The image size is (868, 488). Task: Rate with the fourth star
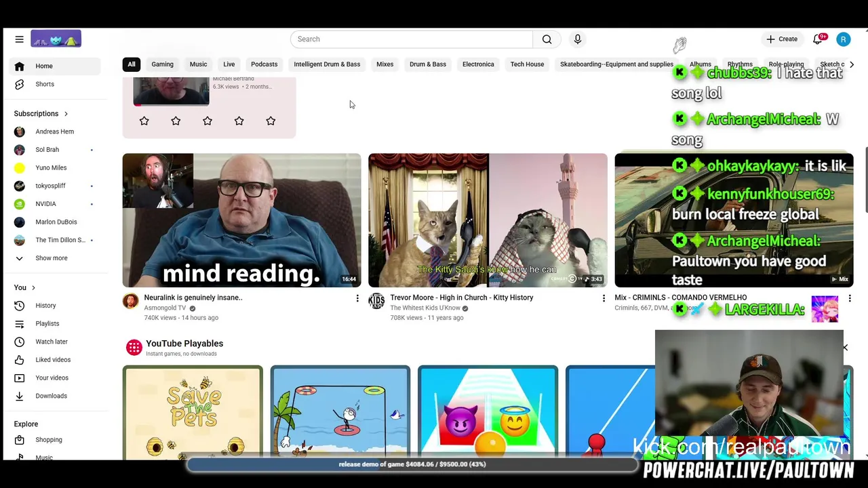pyautogui.click(x=239, y=121)
